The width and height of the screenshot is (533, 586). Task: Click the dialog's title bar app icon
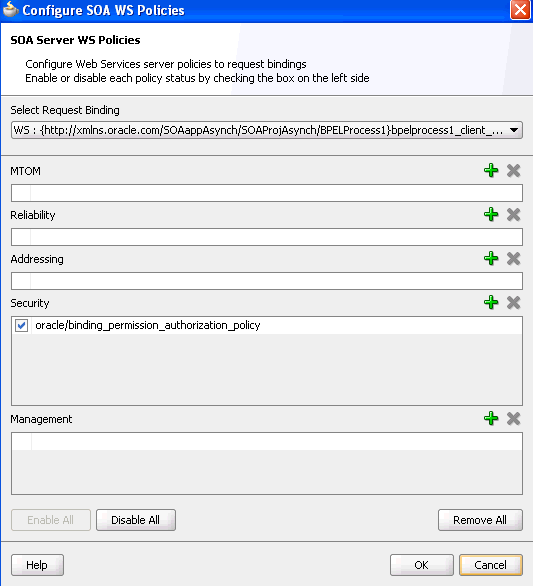tap(10, 10)
